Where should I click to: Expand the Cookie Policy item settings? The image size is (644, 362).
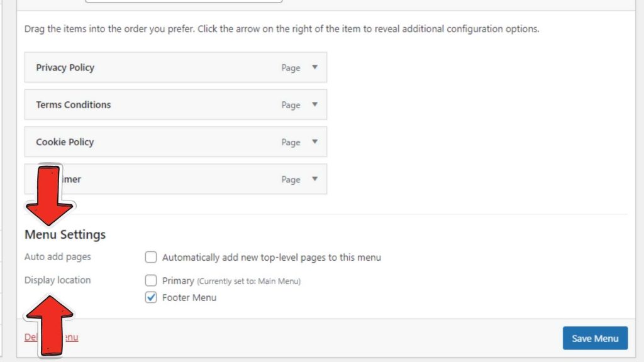click(315, 141)
